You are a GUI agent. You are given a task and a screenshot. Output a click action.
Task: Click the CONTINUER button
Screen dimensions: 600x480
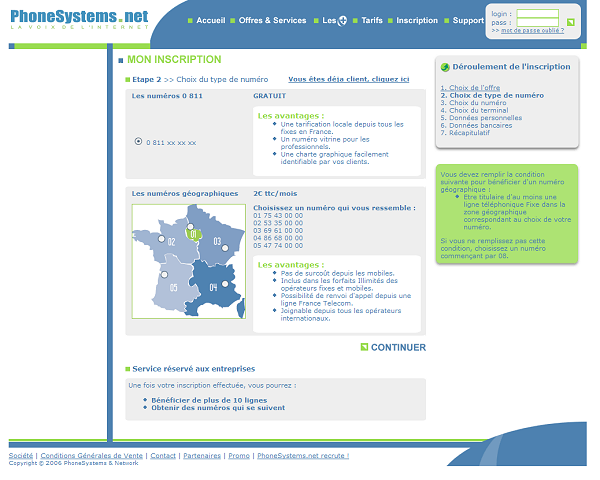point(398,348)
